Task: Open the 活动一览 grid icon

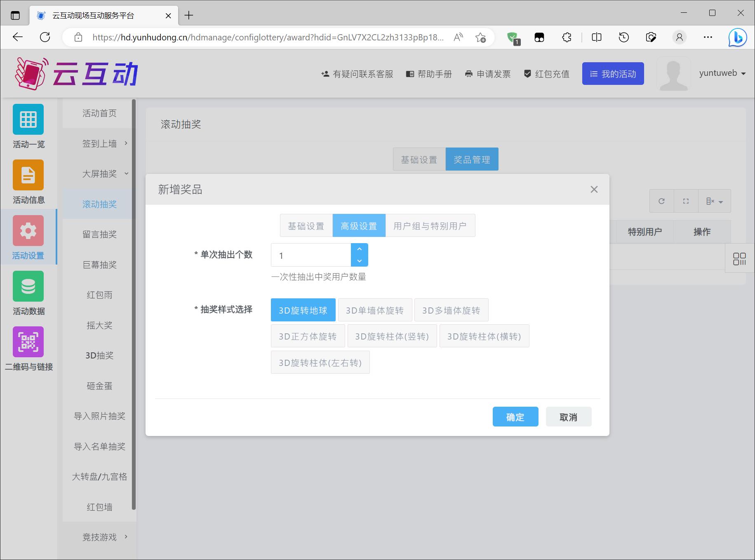Action: coord(28,119)
